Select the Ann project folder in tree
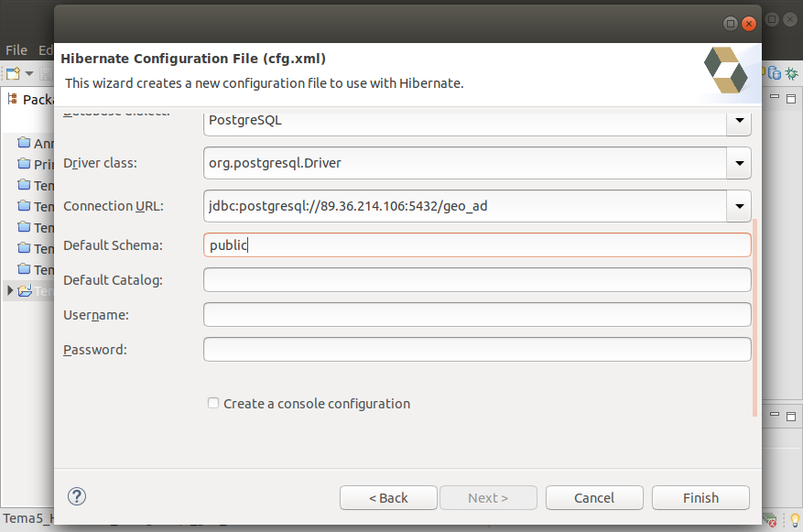Screen dimensions: 803x532 coord(36,143)
